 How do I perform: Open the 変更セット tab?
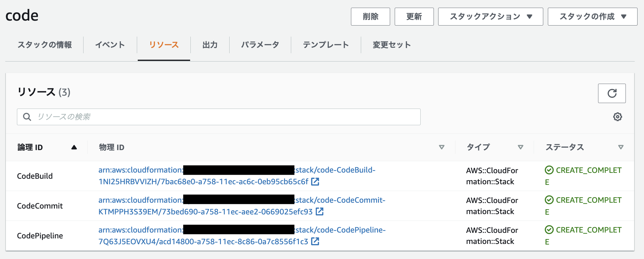pyautogui.click(x=392, y=45)
